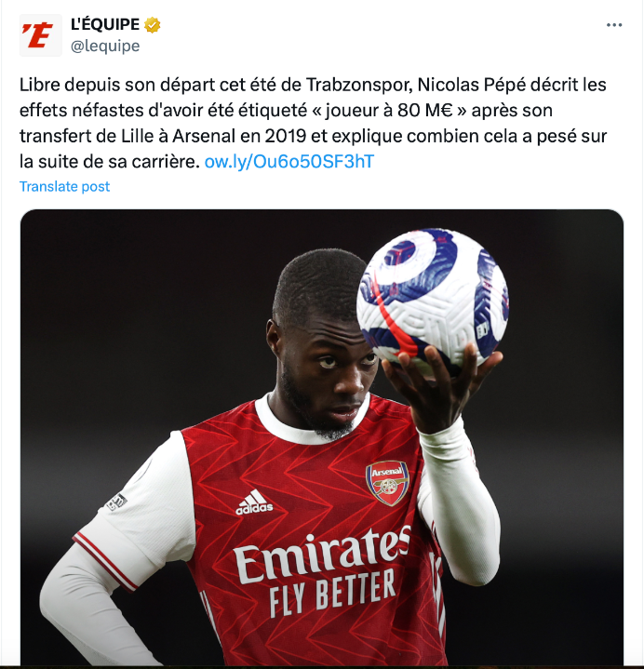This screenshot has height=669, width=644.
Task: Click Translate post
Action: [x=64, y=186]
